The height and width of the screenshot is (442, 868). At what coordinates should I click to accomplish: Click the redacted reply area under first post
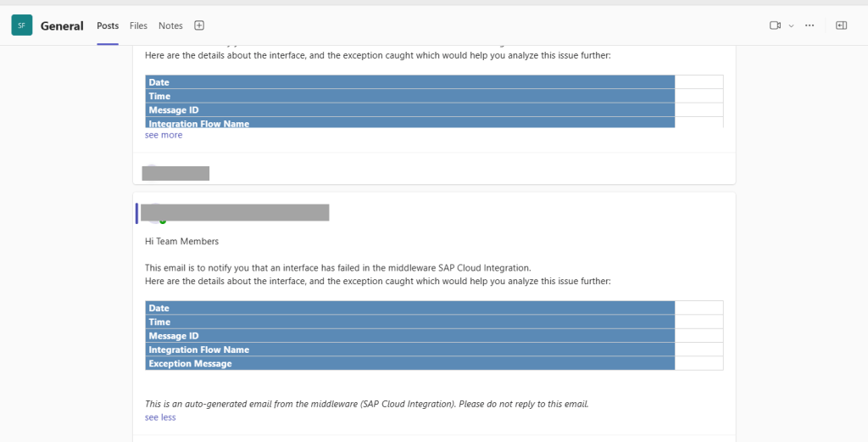click(x=175, y=173)
